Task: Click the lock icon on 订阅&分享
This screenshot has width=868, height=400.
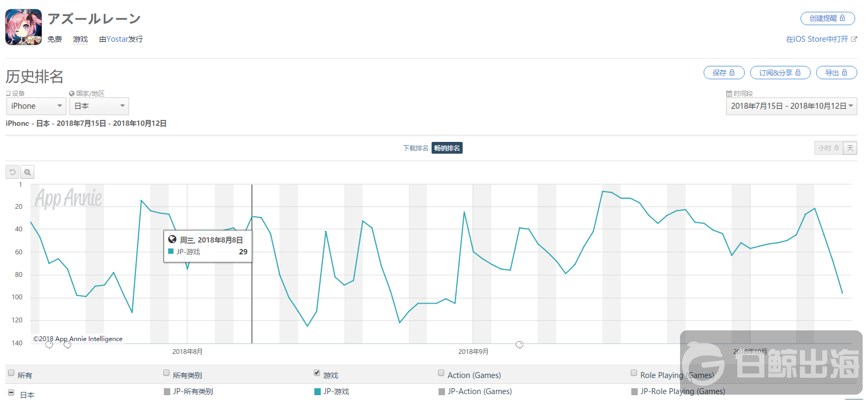Action: tap(798, 73)
